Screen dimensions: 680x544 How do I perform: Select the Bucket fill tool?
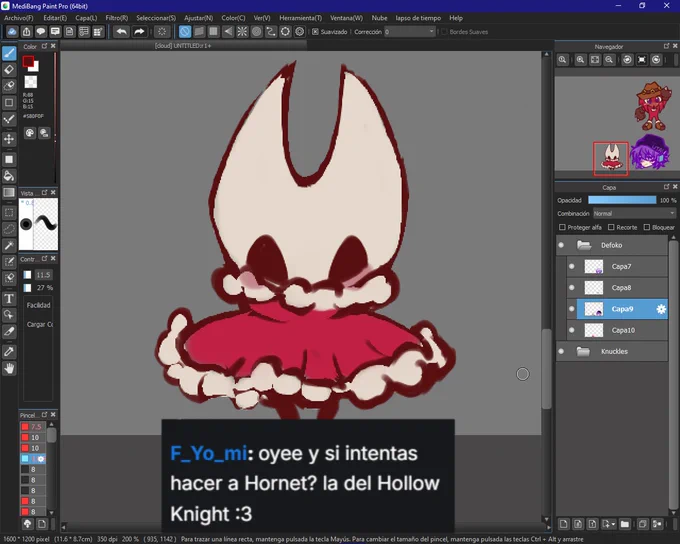click(9, 176)
